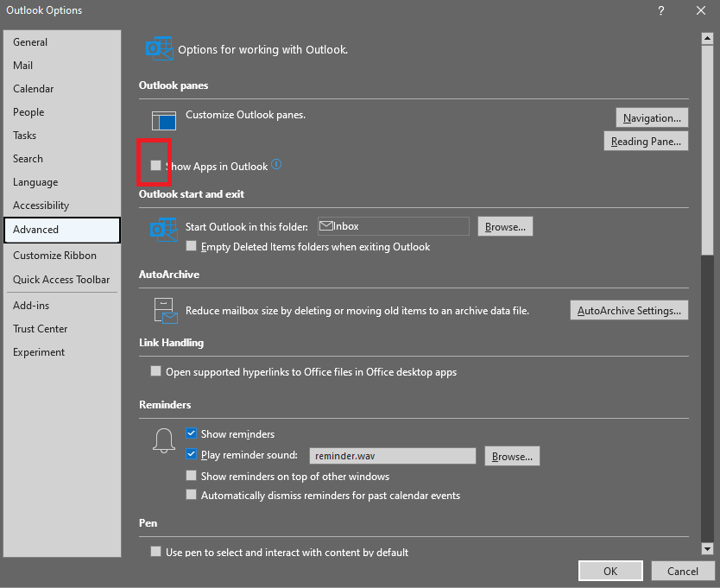Uncheck the Show reminders checkbox
Viewport: 720px width, 588px height.
[x=191, y=433]
